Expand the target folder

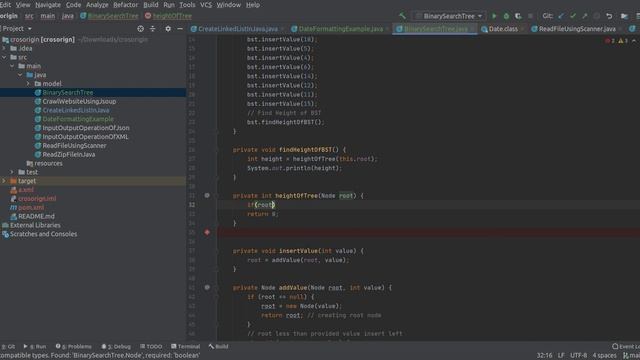[x=4, y=181]
